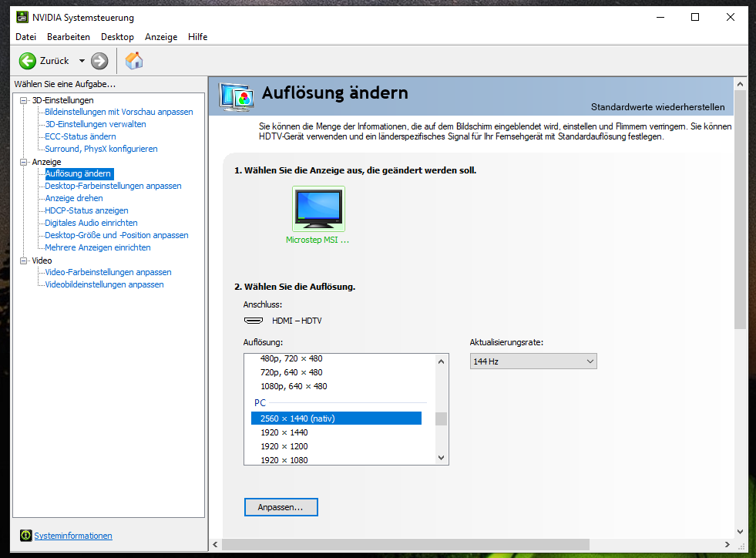Screen dimensions: 756x558
Task: Maximize the NVIDIA Systemsteuerung window
Action: coord(695,18)
